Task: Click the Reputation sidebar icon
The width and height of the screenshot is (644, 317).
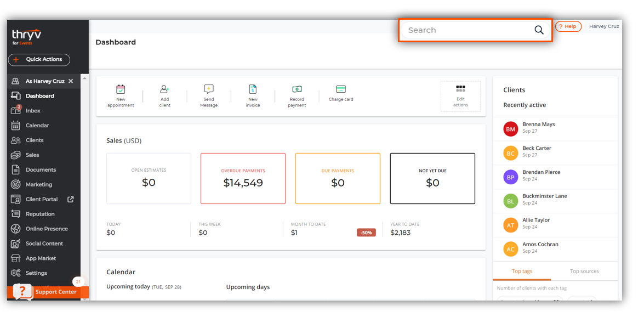Action: (15, 214)
